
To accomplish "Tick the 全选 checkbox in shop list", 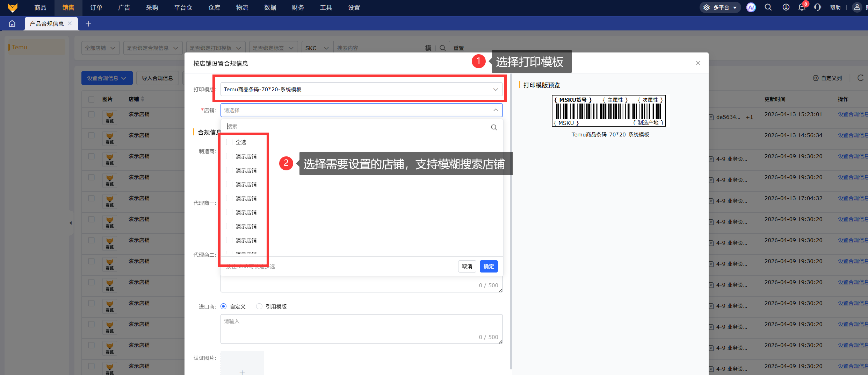I will pos(229,142).
